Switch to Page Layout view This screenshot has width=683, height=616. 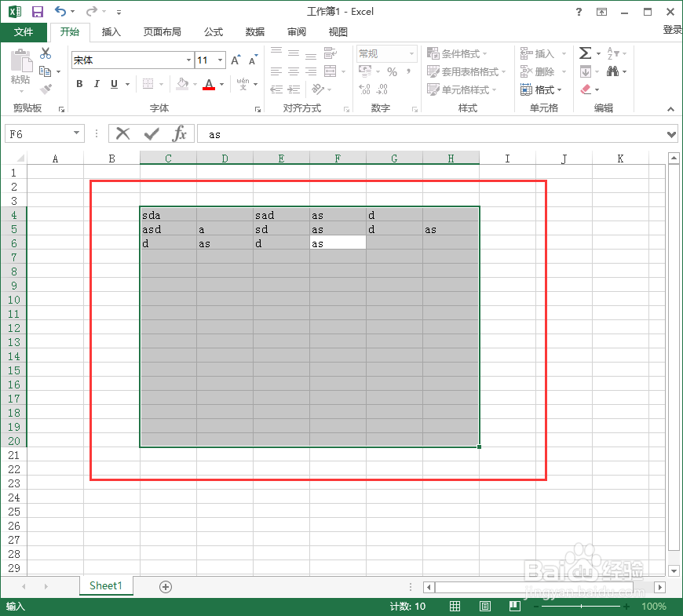(x=484, y=606)
